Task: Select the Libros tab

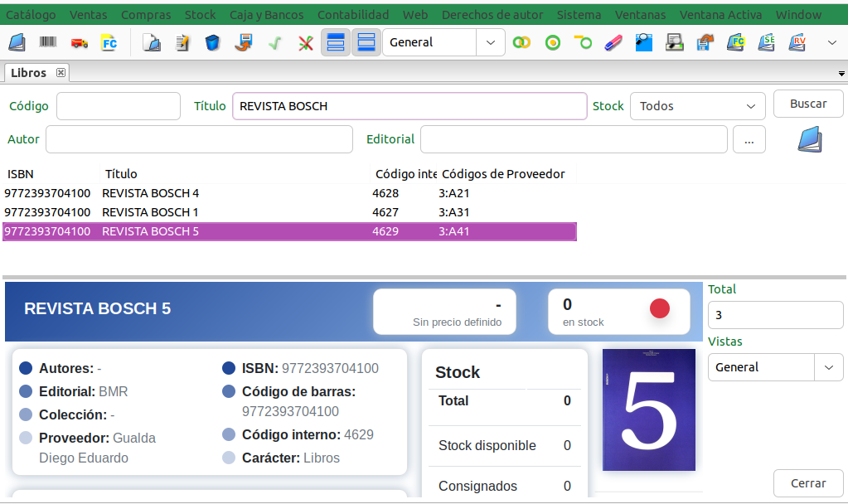Action: click(29, 72)
